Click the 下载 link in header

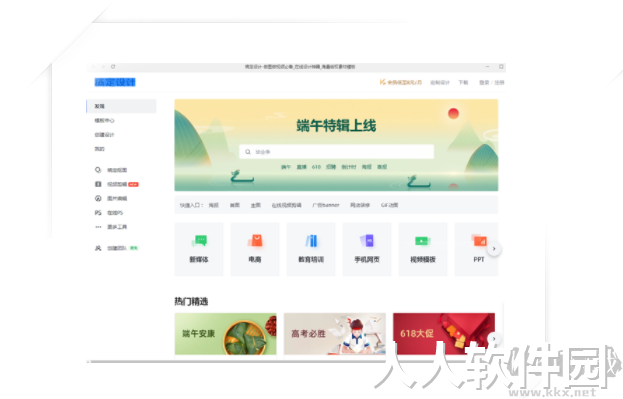pos(463,82)
